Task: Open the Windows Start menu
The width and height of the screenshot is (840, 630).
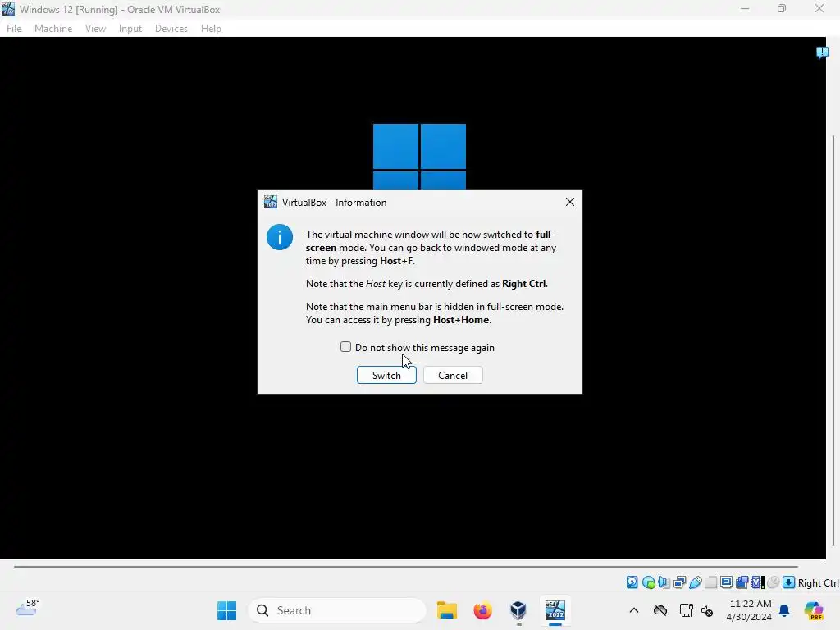Action: coord(227,610)
